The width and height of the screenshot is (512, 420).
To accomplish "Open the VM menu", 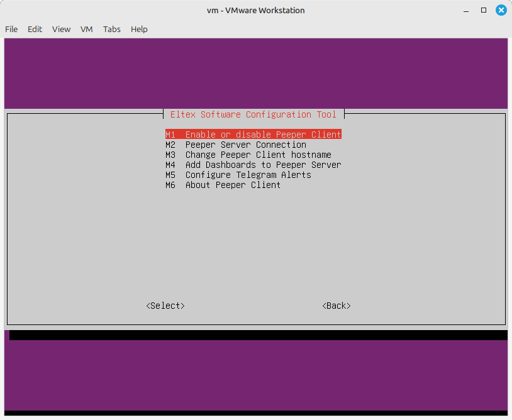I will pyautogui.click(x=87, y=30).
